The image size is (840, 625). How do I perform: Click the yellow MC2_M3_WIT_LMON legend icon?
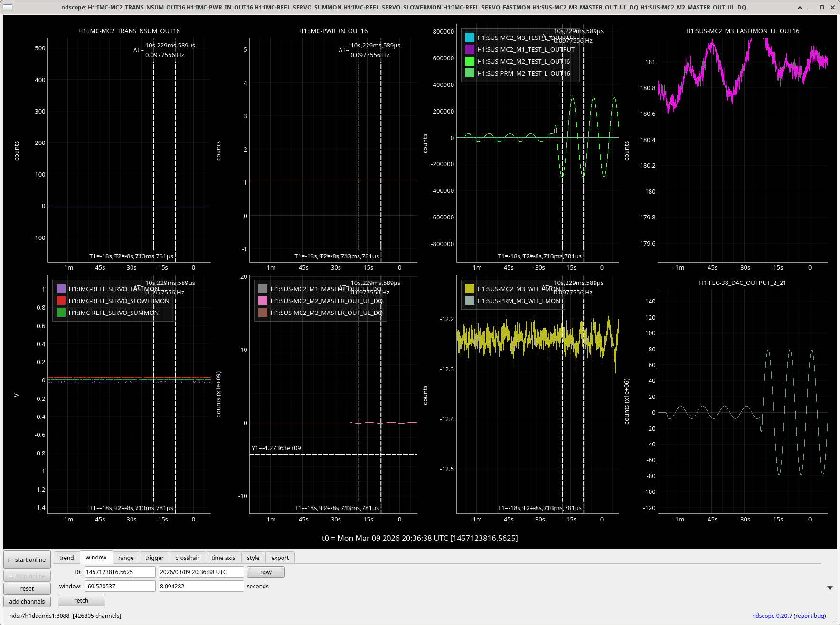tap(470, 289)
